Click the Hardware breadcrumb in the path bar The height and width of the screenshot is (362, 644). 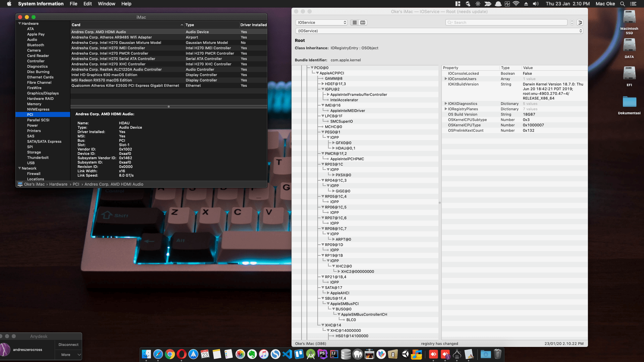pos(58,184)
